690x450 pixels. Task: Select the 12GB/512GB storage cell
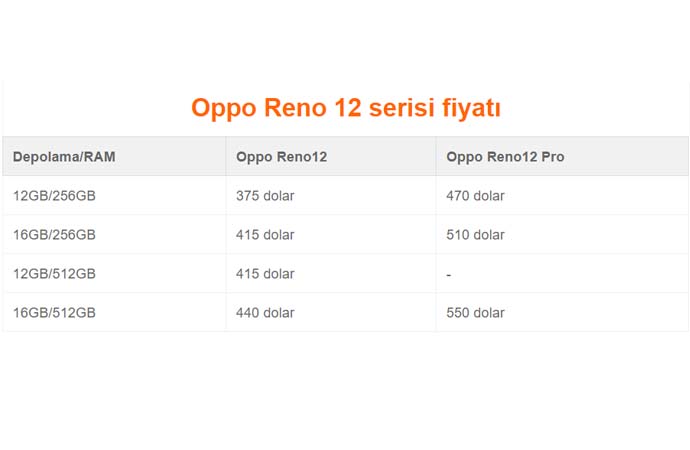[54, 274]
